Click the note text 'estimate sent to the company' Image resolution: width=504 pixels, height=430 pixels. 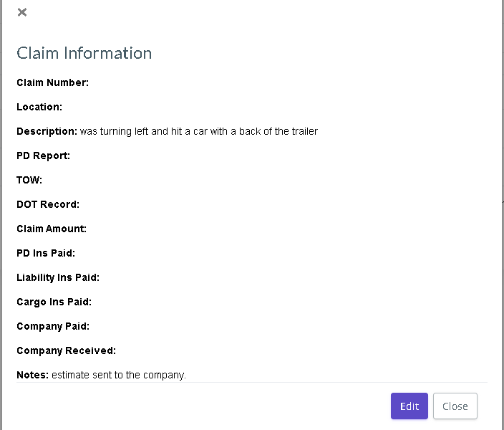[x=119, y=375]
